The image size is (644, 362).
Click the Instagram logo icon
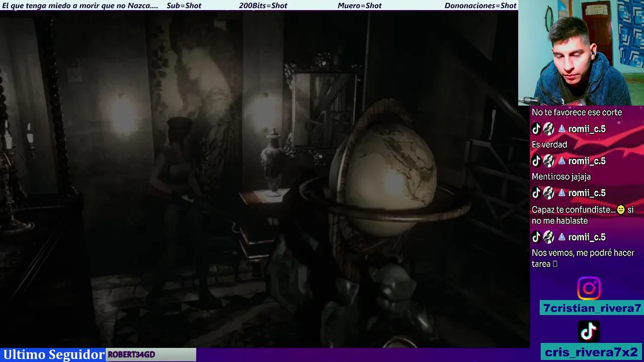point(589,289)
